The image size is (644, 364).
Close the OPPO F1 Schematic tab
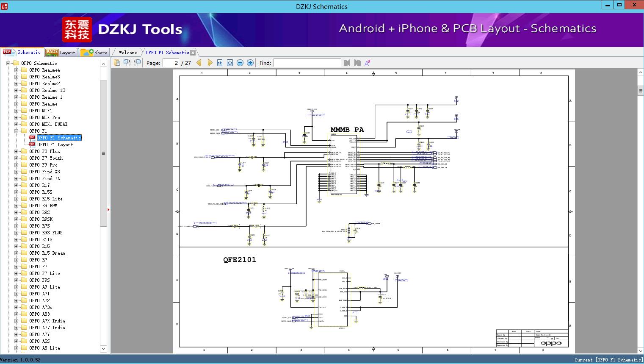pos(193,53)
